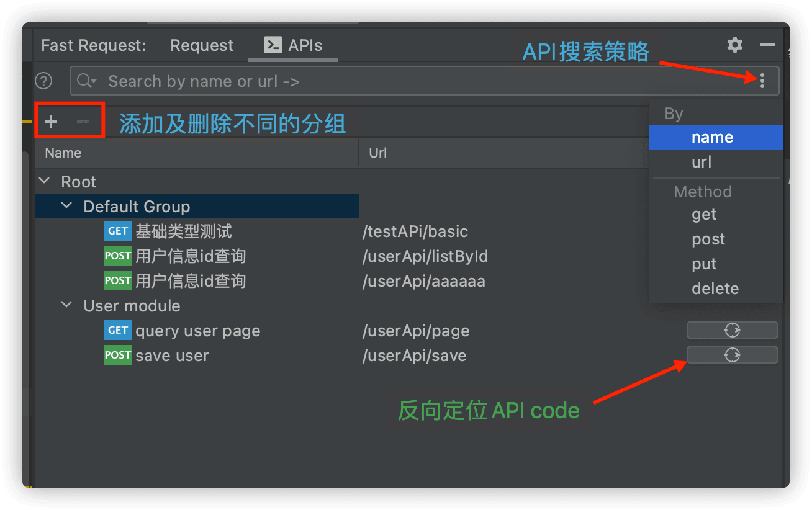The width and height of the screenshot is (812, 510).
Task: Open the settings gear icon
Action: tap(734, 45)
